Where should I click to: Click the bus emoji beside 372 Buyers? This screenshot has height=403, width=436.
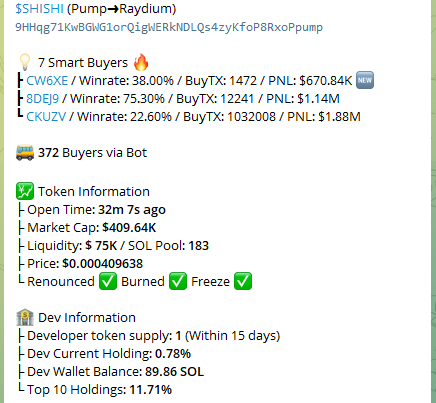(x=25, y=153)
